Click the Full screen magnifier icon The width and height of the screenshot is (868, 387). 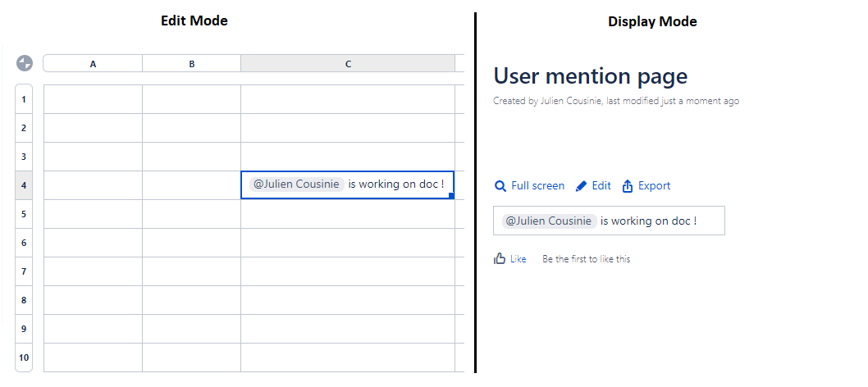(500, 186)
